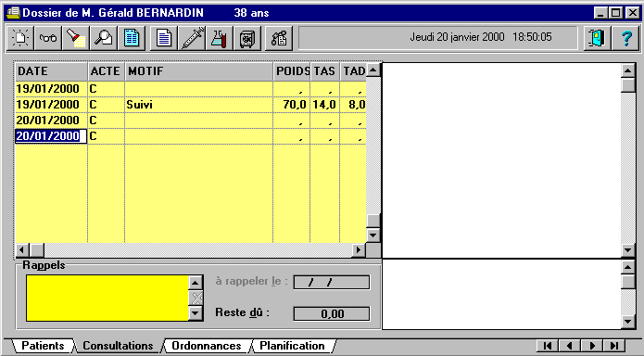Open the Patients tab
644x356 pixels.
tap(43, 346)
